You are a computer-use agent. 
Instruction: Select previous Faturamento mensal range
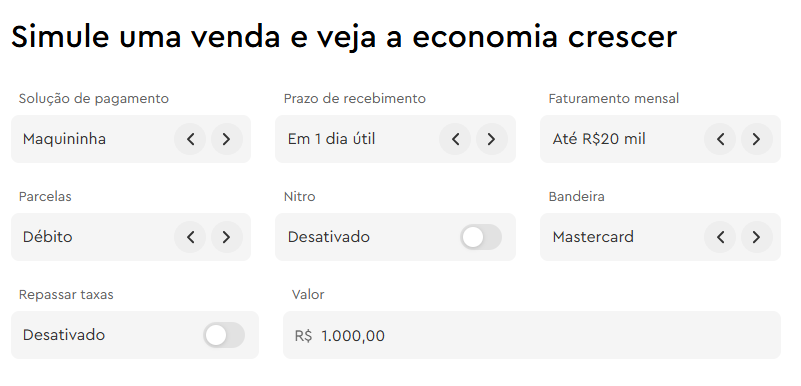click(720, 139)
